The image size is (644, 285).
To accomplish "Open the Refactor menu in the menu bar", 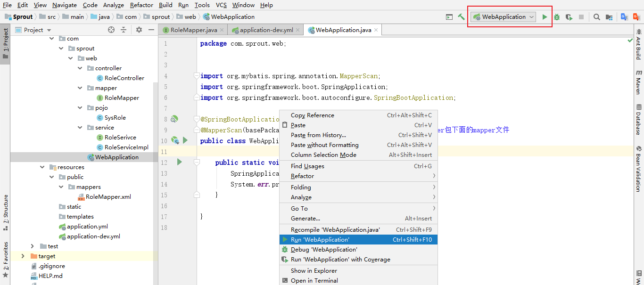I will pos(141,5).
